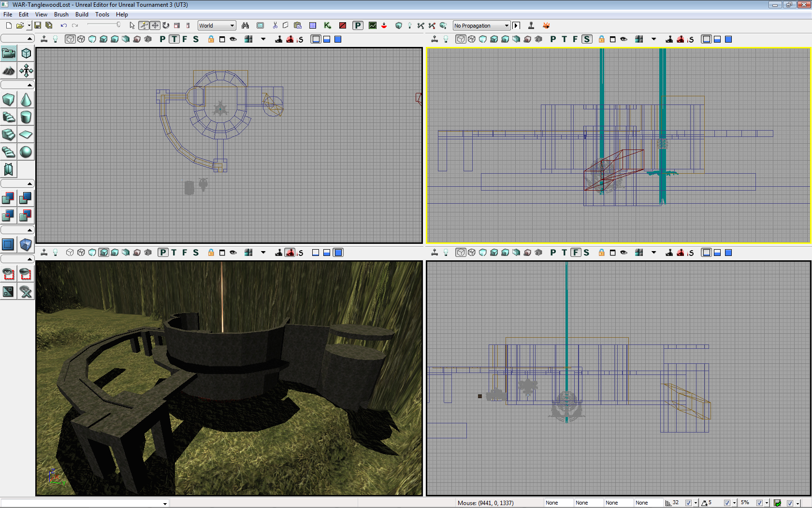Click the CSG Add icon
Screen dimensions: 812x508
pyautogui.click(x=9, y=198)
